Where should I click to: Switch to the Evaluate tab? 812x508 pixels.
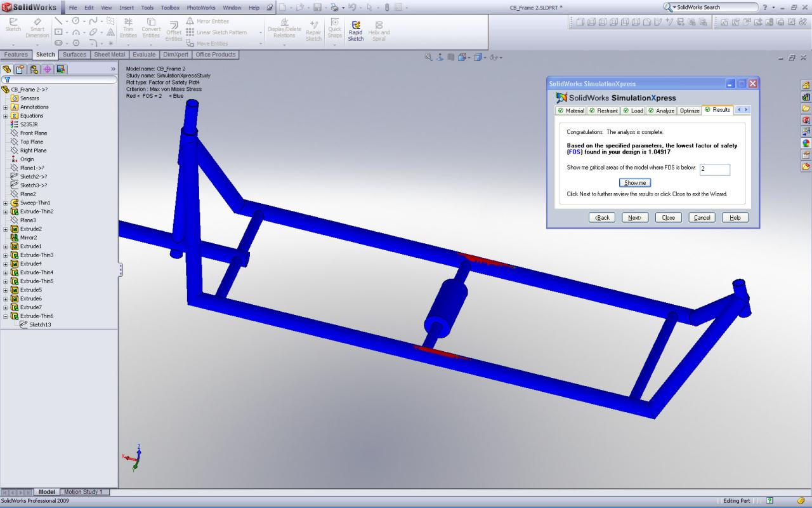point(144,55)
